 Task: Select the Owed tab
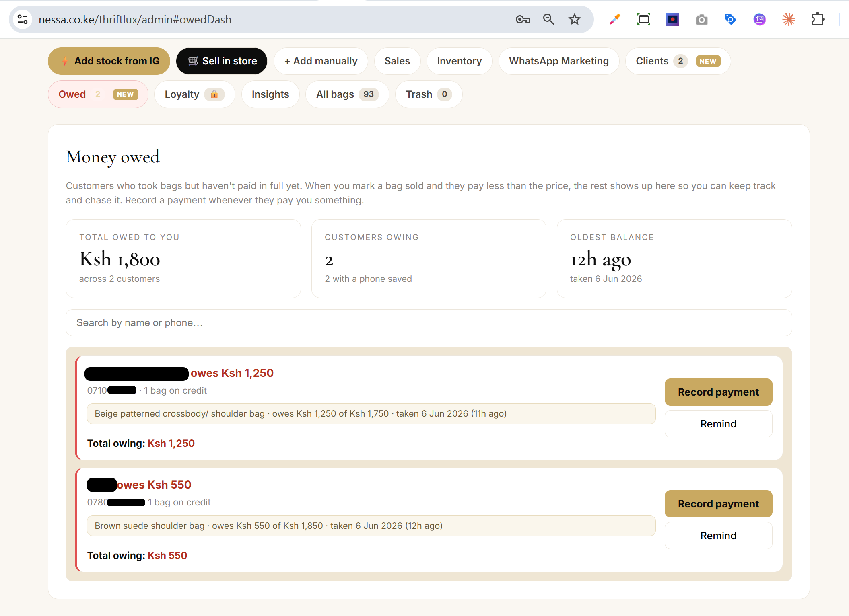click(98, 94)
